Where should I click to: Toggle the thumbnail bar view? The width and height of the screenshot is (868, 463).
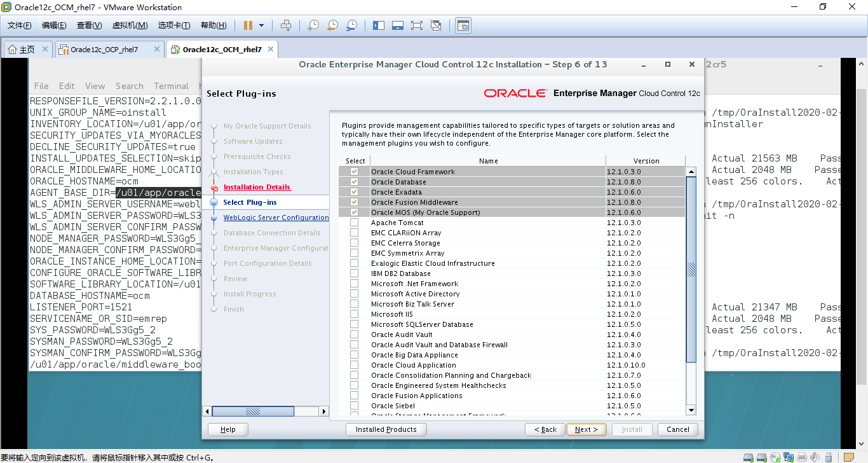coord(398,25)
